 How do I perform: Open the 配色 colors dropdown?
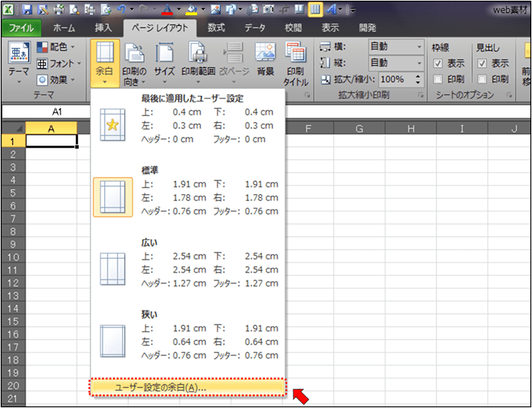[x=56, y=47]
